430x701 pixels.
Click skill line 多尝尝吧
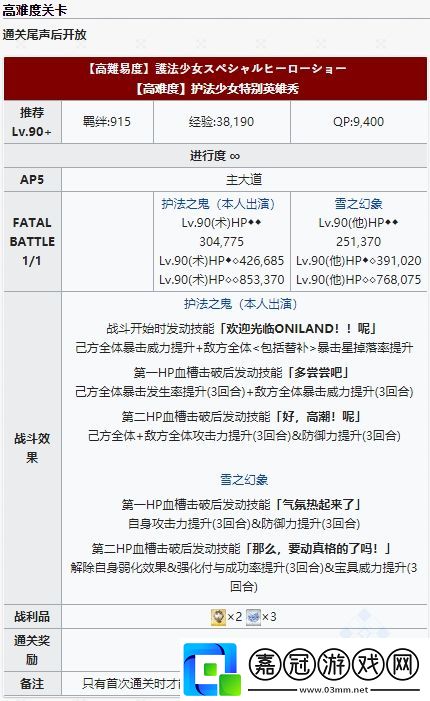pyautogui.click(x=242, y=373)
